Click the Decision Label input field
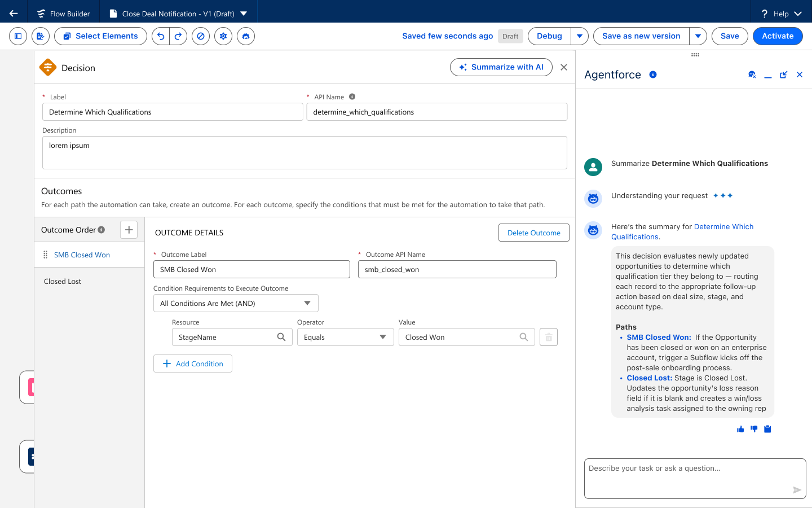Viewport: 812px width, 508px height. (x=173, y=112)
